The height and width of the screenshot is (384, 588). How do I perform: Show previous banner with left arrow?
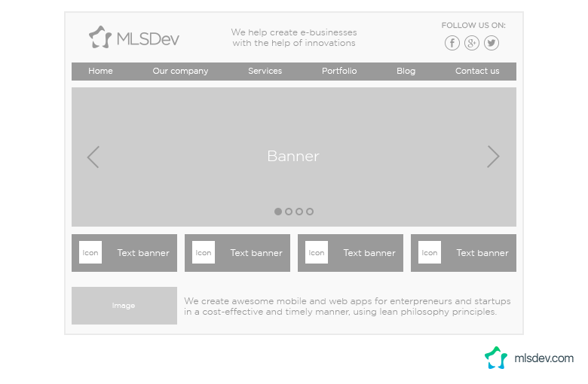click(x=93, y=157)
